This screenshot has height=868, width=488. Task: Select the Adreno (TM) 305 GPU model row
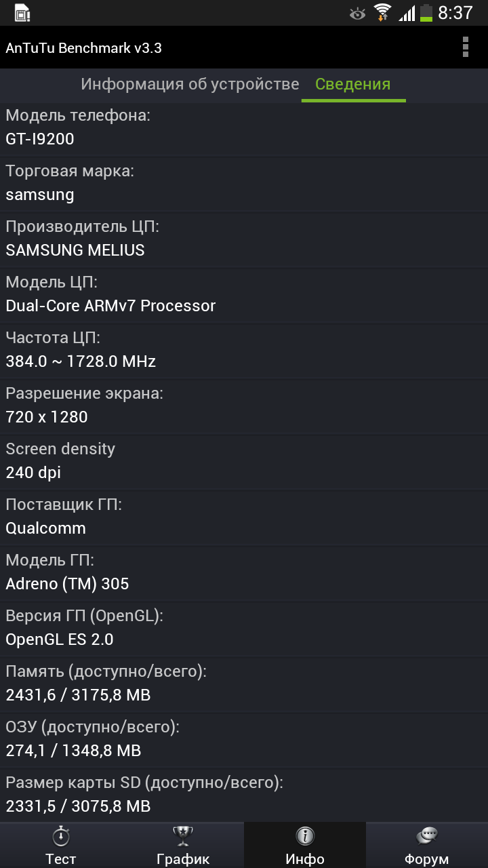click(x=244, y=573)
